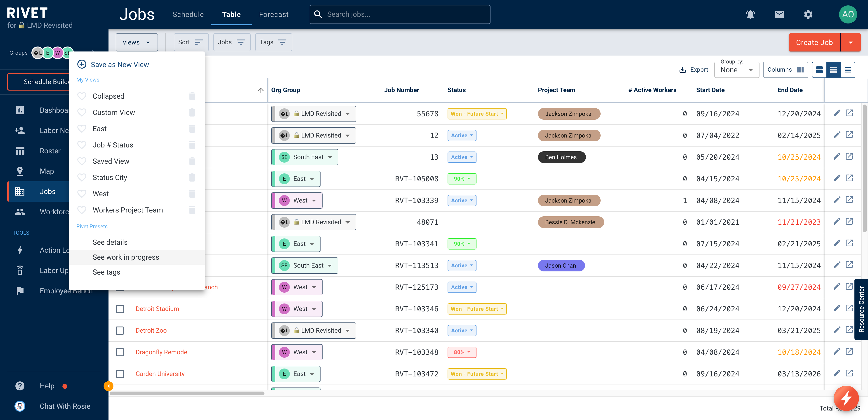Click Save as New View

113,64
